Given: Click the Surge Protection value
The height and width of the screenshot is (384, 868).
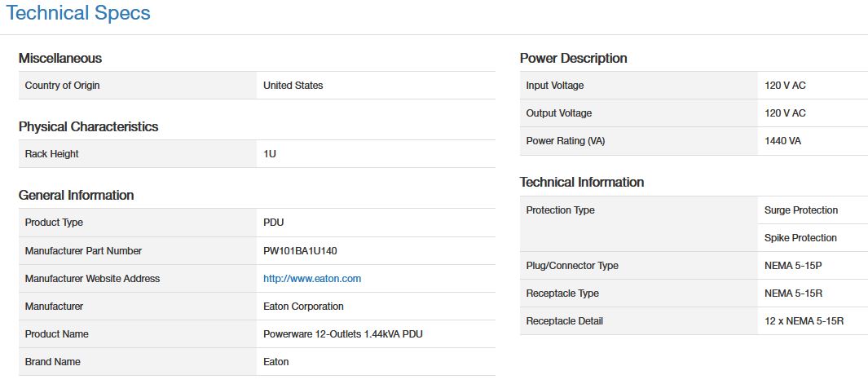Looking at the screenshot, I should [800, 210].
